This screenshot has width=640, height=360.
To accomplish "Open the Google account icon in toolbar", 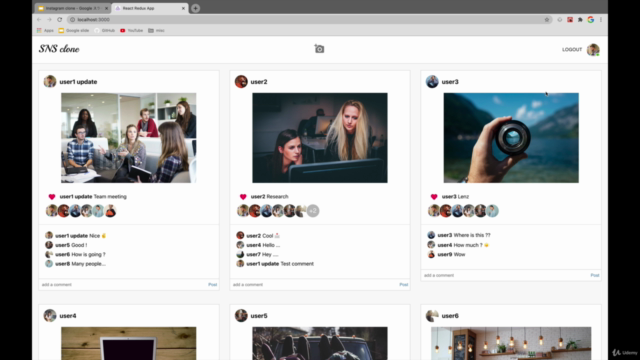I will 591,20.
